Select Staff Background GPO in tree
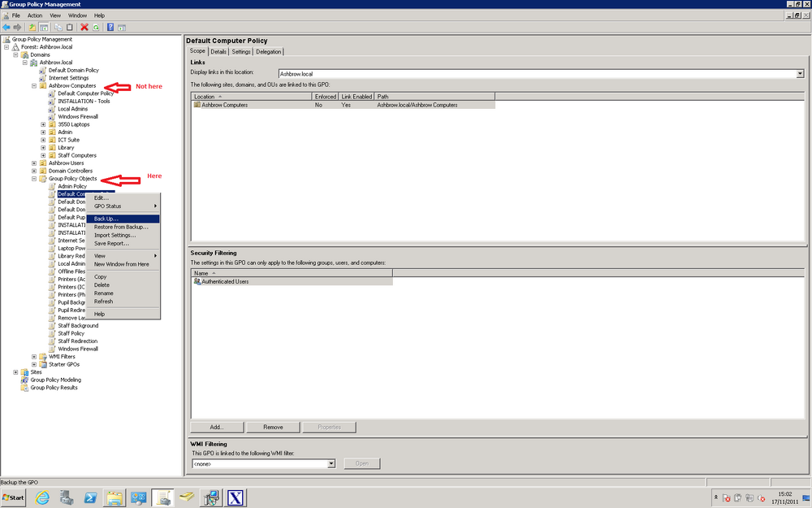This screenshot has height=508, width=812. point(78,326)
